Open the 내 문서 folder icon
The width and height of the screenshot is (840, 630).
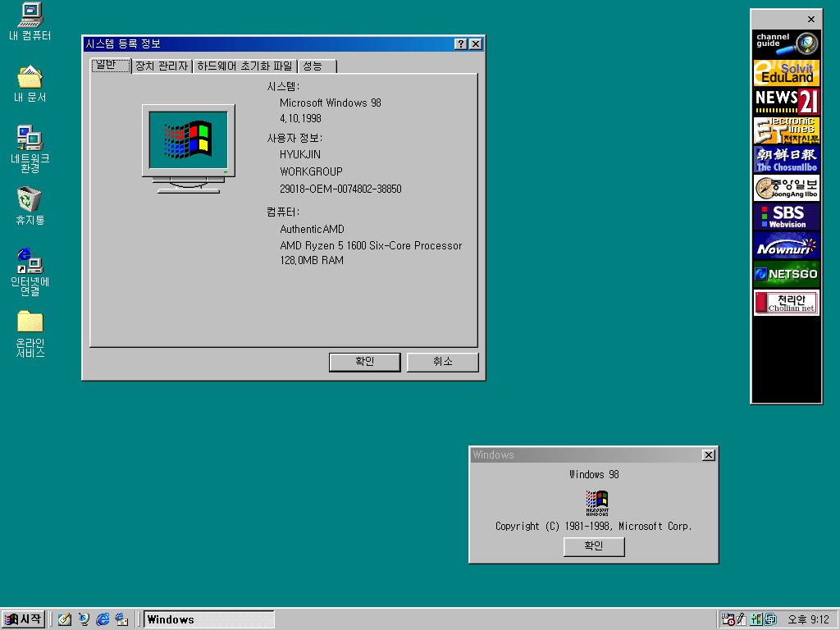[30, 84]
